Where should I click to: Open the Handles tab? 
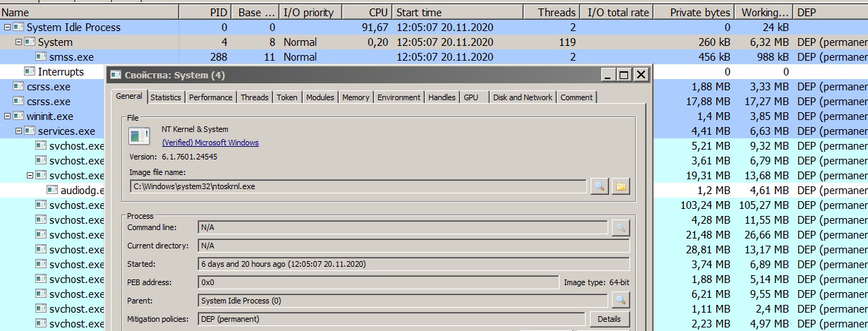coord(442,97)
